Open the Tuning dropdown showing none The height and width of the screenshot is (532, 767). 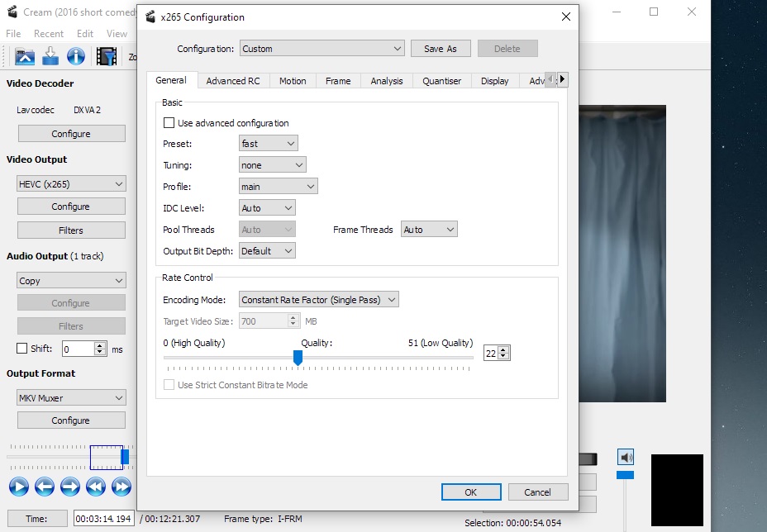coord(273,165)
